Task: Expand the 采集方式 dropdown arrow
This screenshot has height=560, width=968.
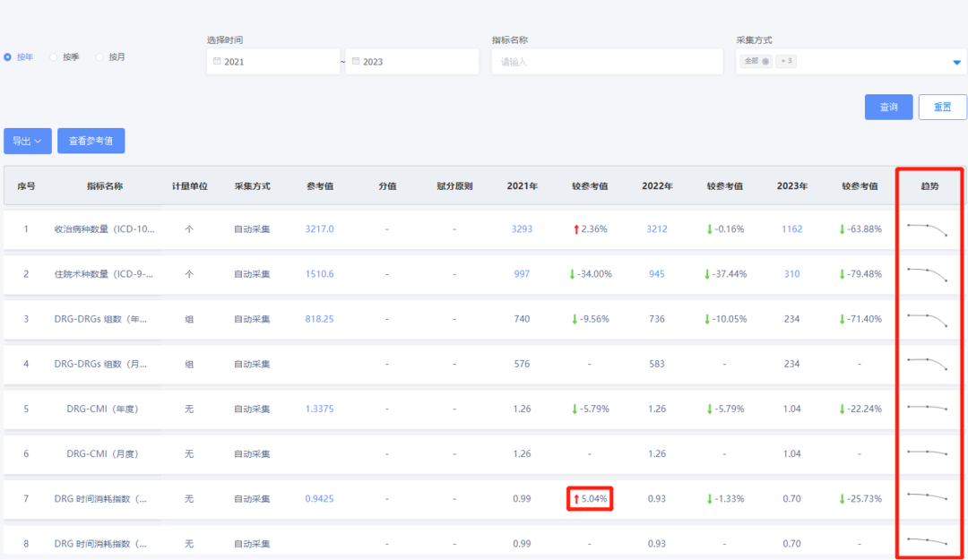Action: coord(956,63)
